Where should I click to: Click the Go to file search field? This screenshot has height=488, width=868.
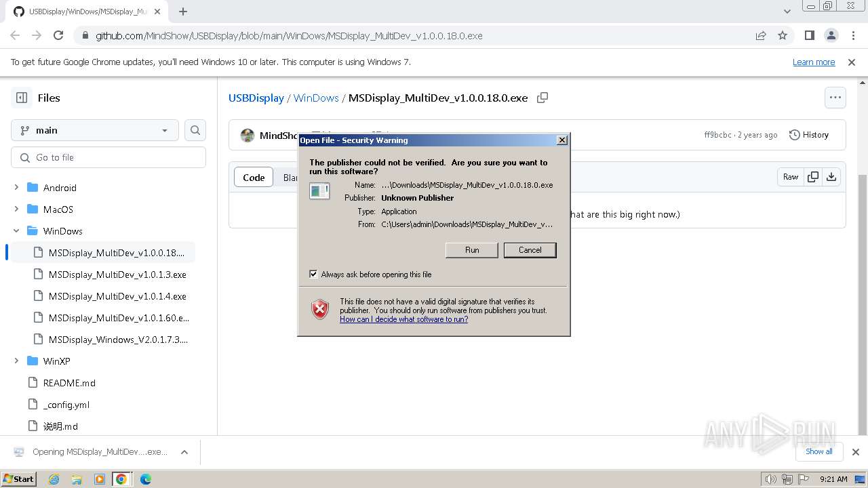[x=108, y=157]
